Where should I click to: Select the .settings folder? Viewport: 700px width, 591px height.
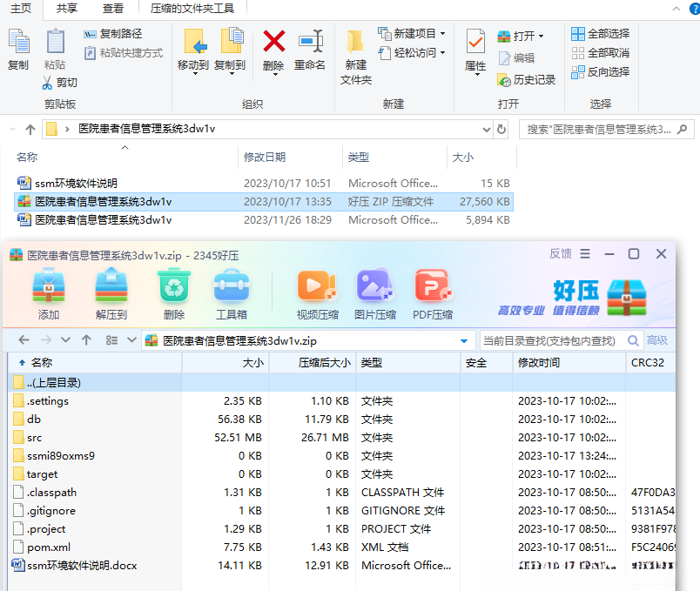[x=341, y=401]
